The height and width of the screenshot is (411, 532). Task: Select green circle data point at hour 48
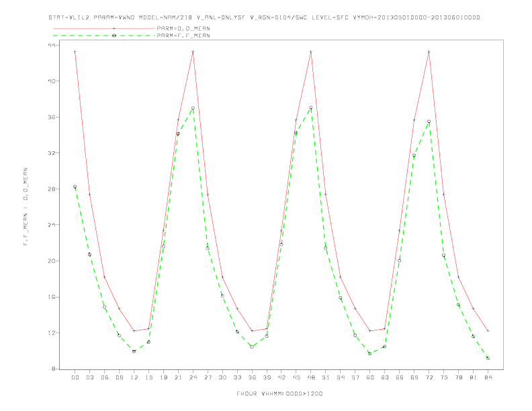(x=311, y=108)
